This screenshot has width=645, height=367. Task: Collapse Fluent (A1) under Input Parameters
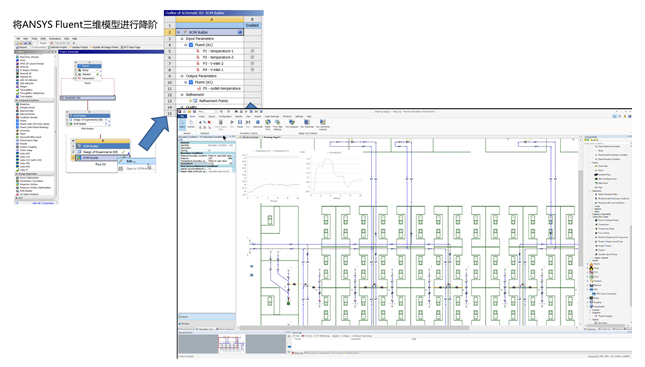[x=186, y=45]
